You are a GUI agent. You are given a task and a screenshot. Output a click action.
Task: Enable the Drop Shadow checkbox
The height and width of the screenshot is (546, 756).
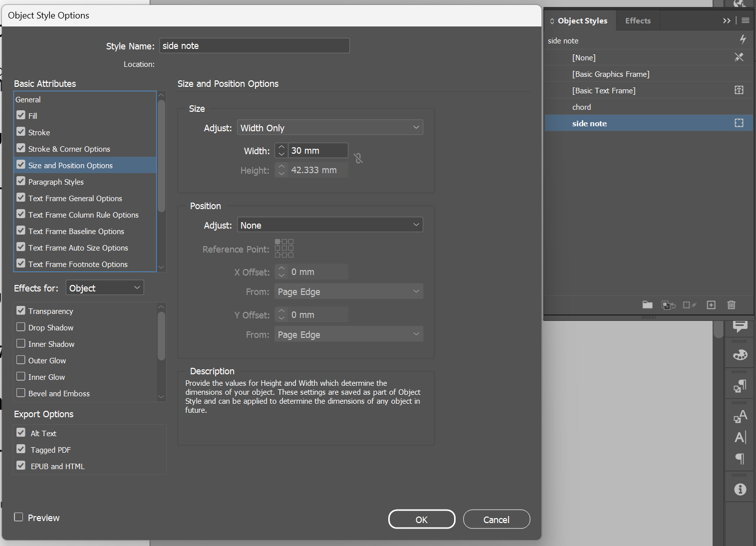coord(21,327)
